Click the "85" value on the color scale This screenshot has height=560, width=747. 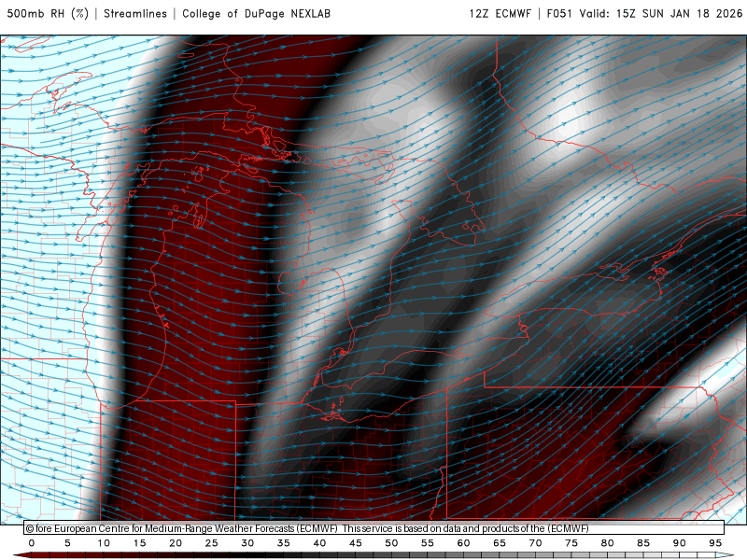(643, 543)
